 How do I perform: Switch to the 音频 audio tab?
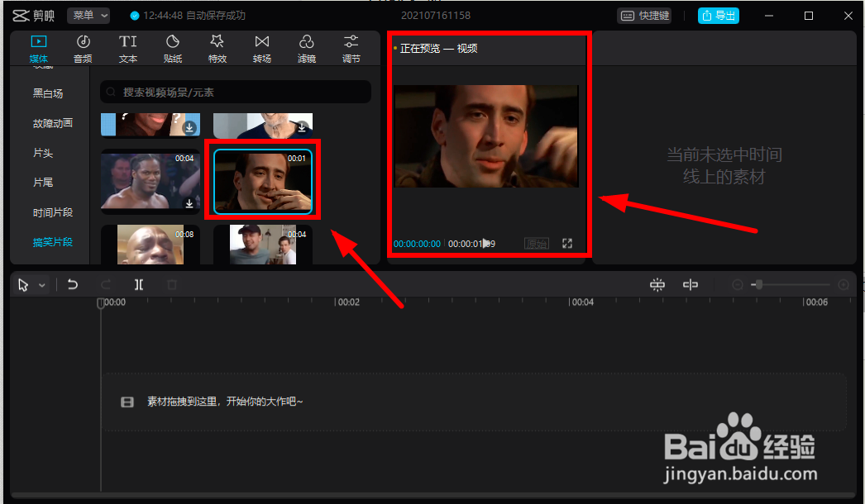point(83,49)
